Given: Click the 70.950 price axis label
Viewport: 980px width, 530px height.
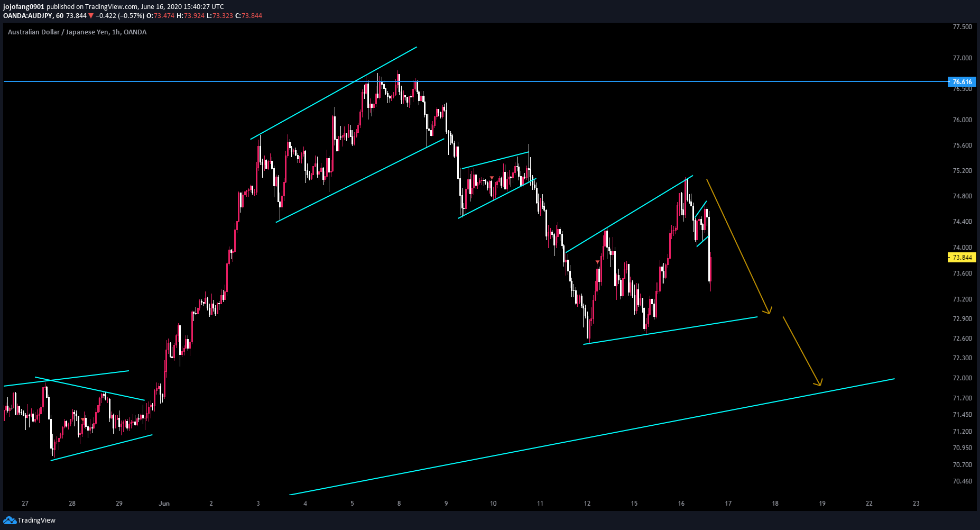Looking at the screenshot, I should pyautogui.click(x=962, y=448).
